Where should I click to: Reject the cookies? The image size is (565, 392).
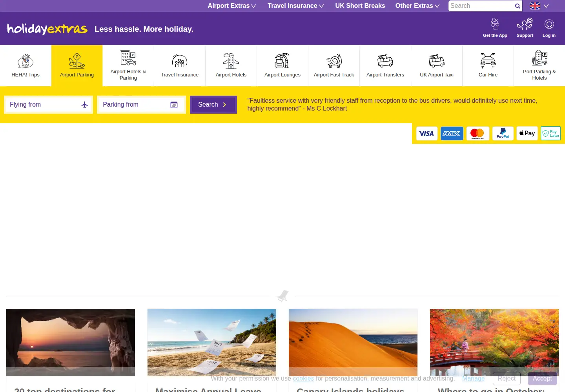click(507, 379)
